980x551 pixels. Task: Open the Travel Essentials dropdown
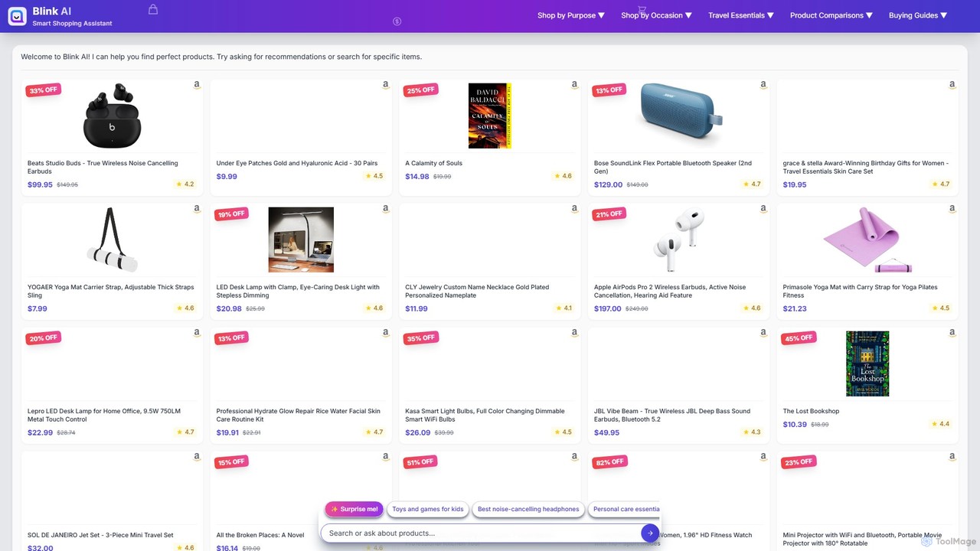point(741,15)
